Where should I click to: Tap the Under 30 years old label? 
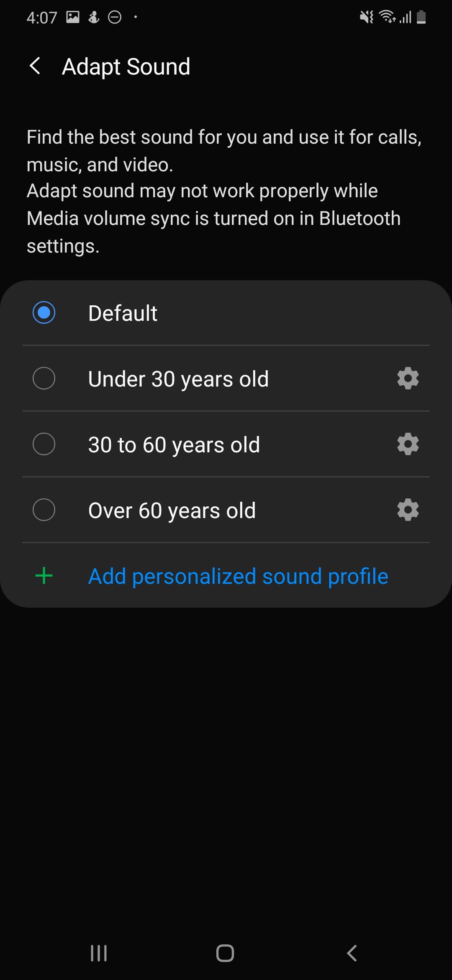pyautogui.click(x=178, y=379)
